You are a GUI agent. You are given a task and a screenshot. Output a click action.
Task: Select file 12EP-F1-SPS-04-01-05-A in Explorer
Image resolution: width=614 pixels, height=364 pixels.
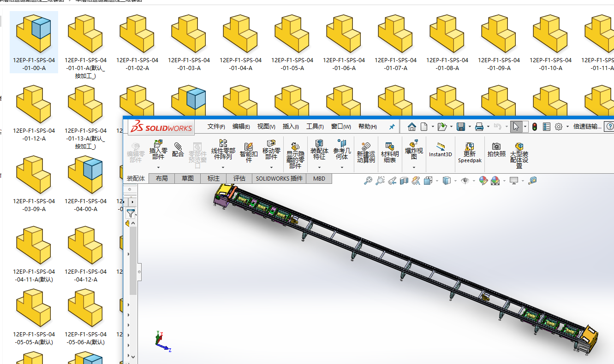[x=292, y=42]
